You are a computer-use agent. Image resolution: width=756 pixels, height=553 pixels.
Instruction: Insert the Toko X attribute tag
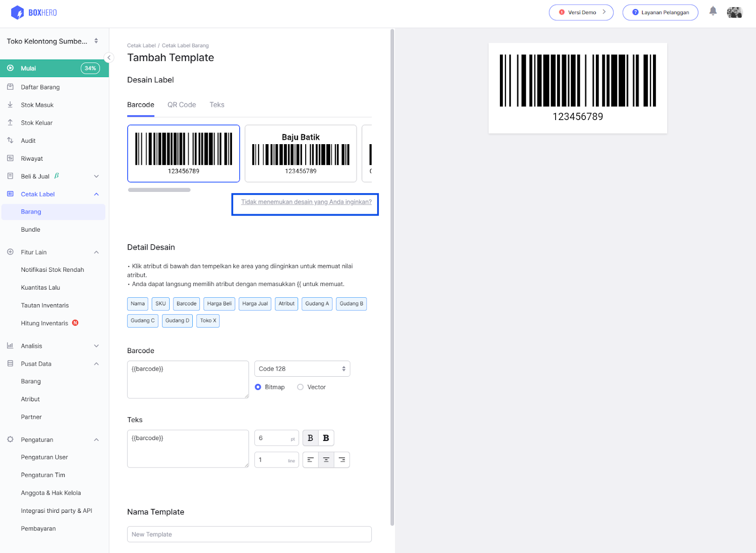[x=208, y=320]
